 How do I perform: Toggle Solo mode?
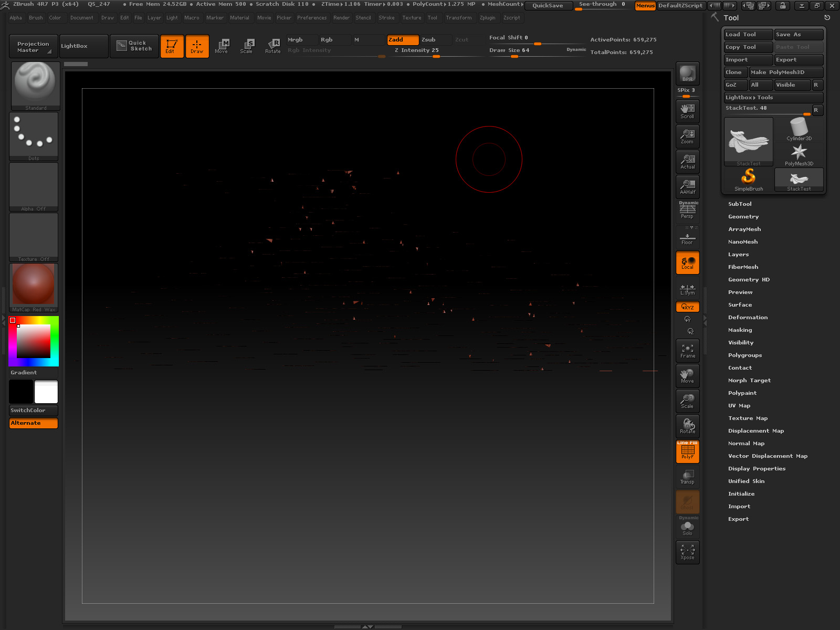(x=687, y=527)
